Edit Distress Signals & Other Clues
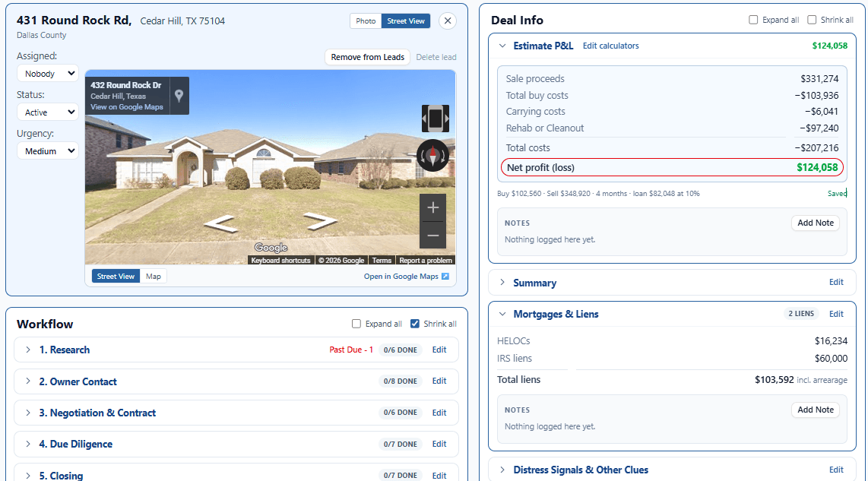The width and height of the screenshot is (868, 481). (836, 470)
